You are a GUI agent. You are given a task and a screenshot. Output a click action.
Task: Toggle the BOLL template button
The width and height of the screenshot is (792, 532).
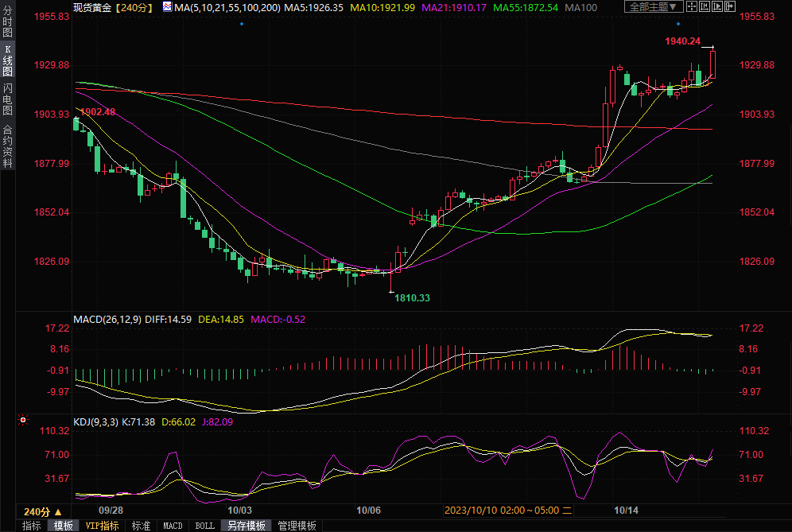[x=204, y=526]
